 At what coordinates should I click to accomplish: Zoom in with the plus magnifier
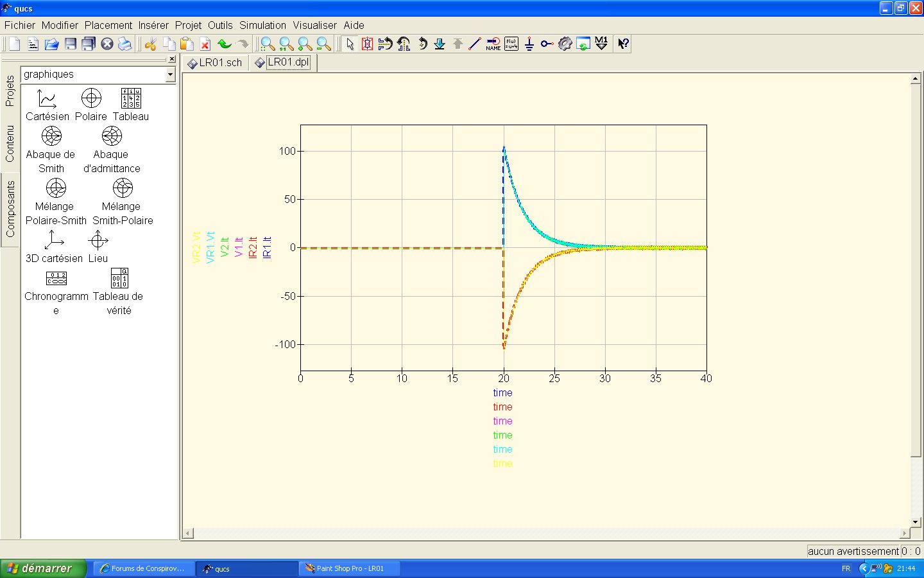tap(305, 44)
